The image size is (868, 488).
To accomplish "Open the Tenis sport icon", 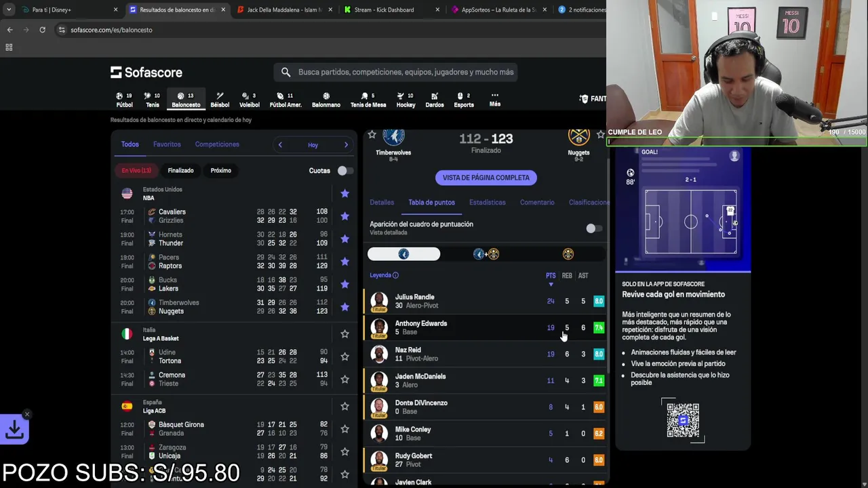I will [x=153, y=100].
